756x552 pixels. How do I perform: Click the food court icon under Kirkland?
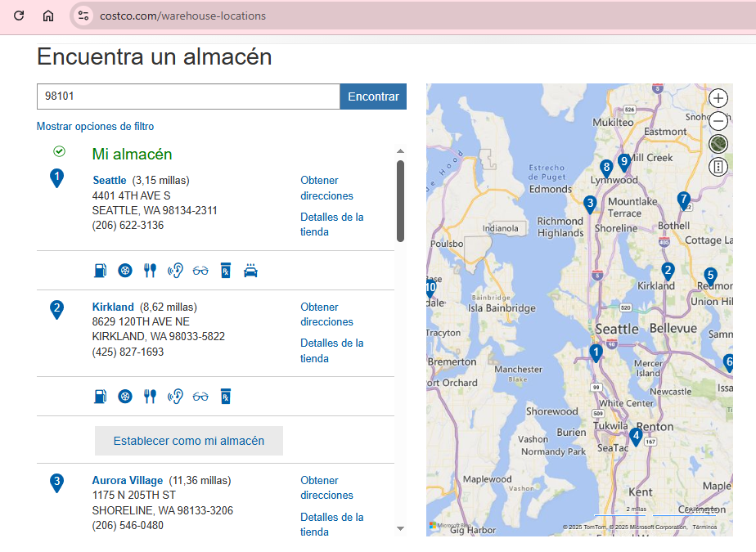click(x=150, y=397)
